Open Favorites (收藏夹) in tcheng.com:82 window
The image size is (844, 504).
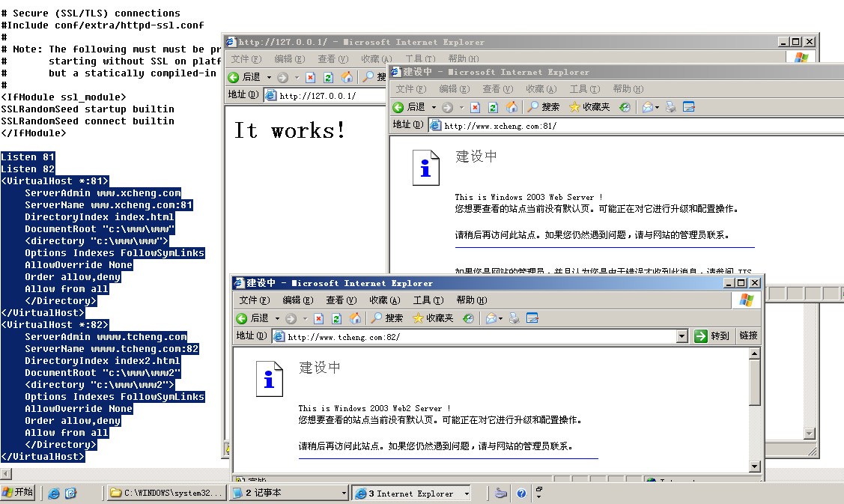(x=433, y=318)
